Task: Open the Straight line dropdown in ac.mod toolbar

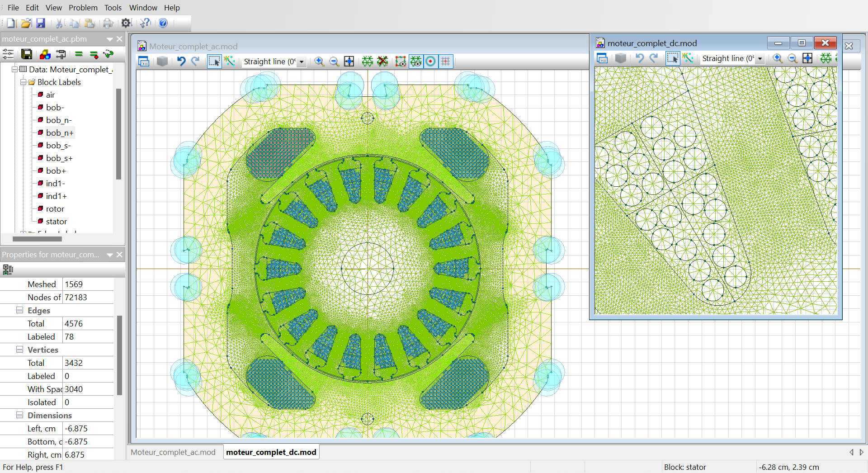Action: (302, 62)
